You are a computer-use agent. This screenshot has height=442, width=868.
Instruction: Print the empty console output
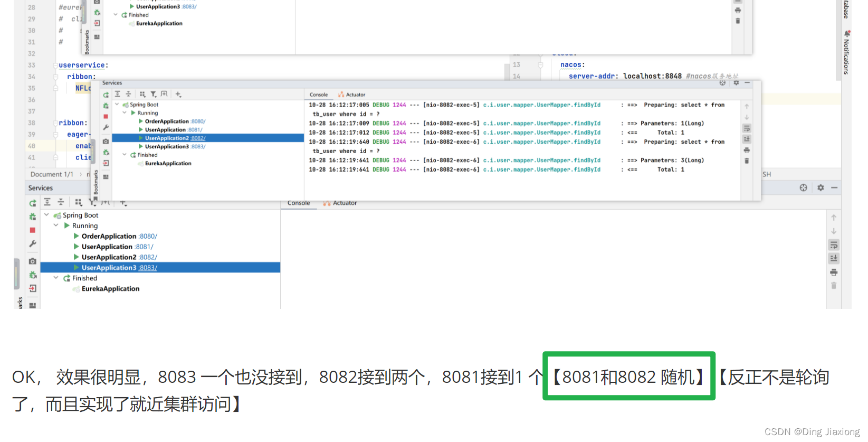point(834,272)
